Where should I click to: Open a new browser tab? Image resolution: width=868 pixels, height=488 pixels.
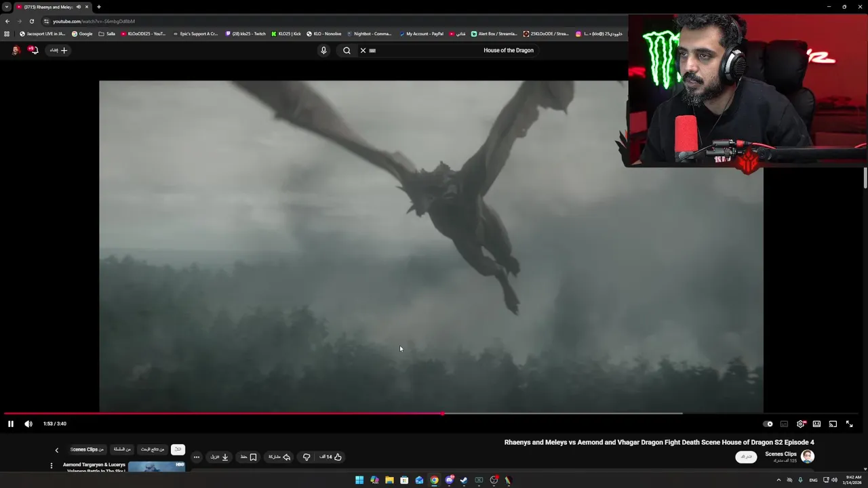(x=98, y=7)
